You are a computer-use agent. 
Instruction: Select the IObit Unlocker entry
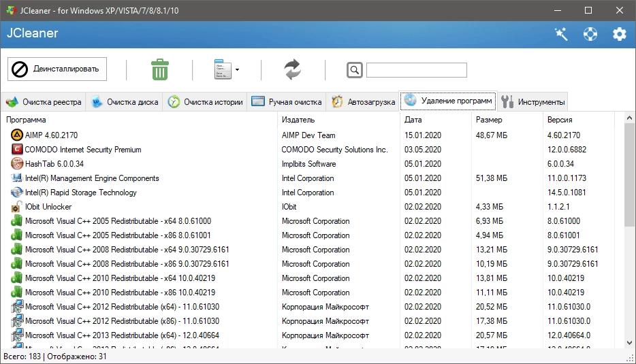tap(48, 207)
